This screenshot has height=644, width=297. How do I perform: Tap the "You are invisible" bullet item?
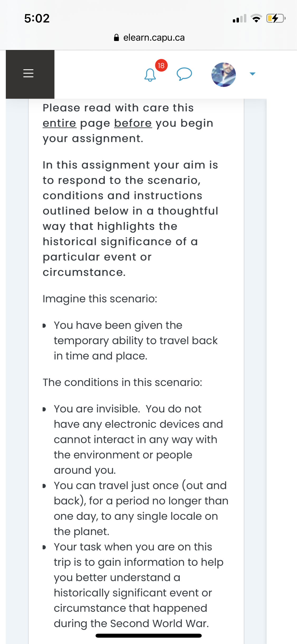pos(136,440)
